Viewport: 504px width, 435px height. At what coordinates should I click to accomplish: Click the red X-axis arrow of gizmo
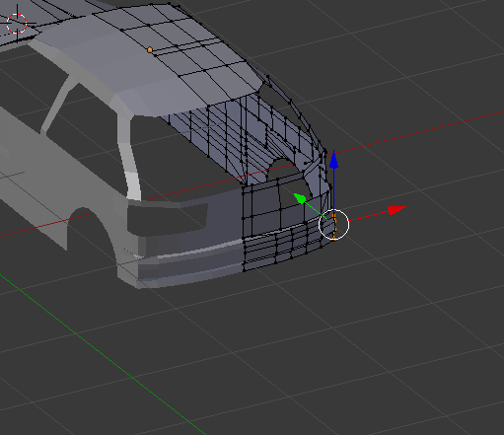(x=396, y=210)
